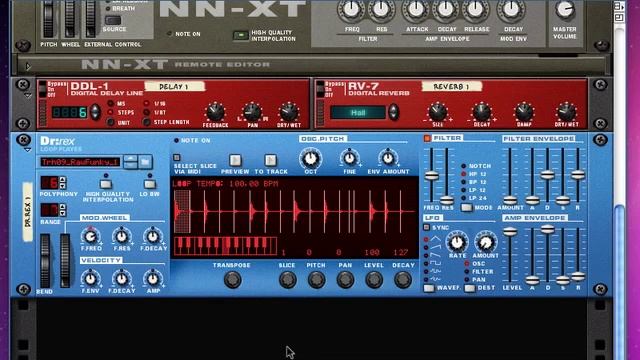640x360 pixels.
Task: Adjust the DDL-1 delay steps stepper
Action: (95, 112)
